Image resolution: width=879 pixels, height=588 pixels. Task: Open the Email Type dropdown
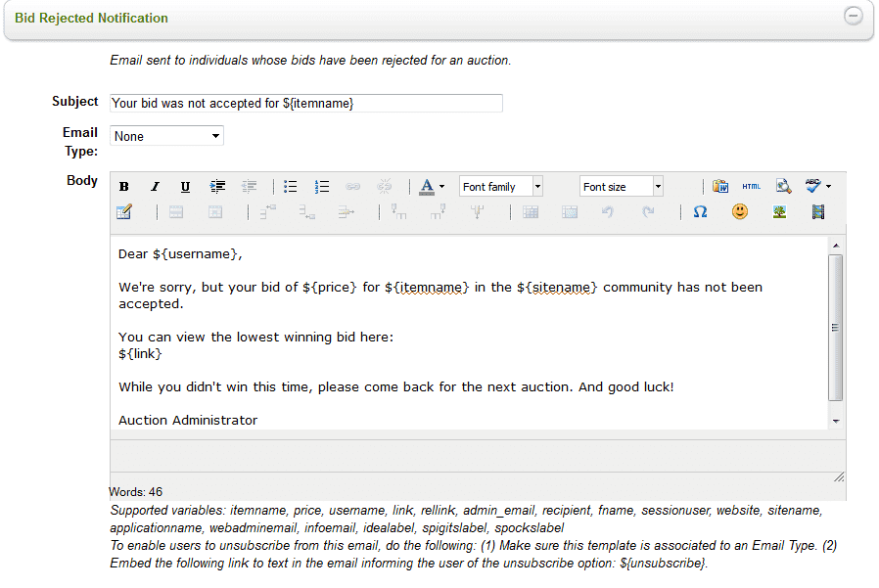(x=167, y=136)
